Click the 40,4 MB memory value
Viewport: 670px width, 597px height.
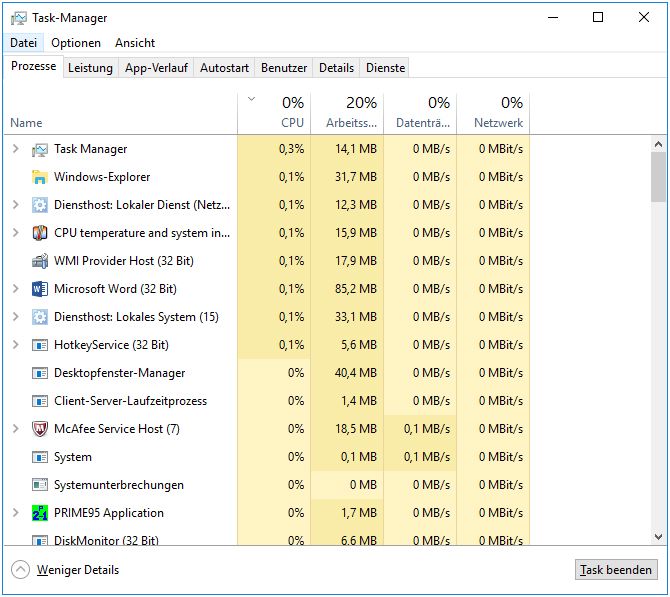coord(356,373)
